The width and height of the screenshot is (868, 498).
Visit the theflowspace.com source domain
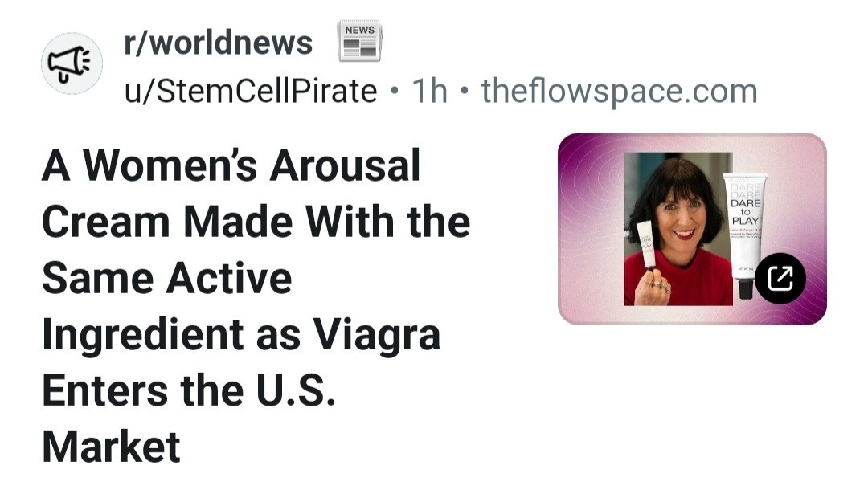click(x=619, y=92)
